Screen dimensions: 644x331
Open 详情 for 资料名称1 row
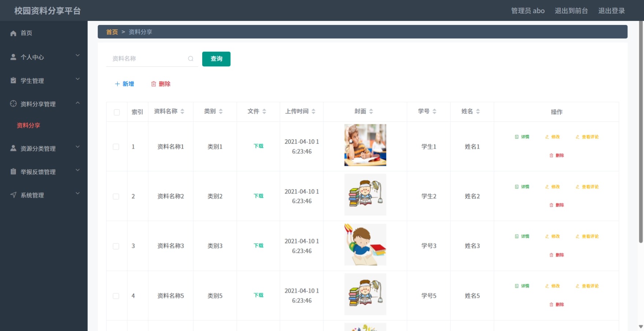522,137
